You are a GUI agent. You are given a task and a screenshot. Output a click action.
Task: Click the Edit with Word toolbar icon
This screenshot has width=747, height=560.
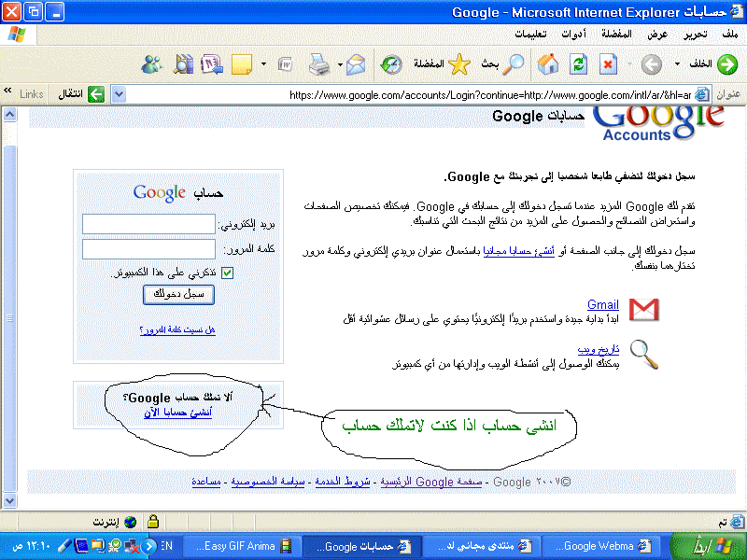pyautogui.click(x=285, y=64)
